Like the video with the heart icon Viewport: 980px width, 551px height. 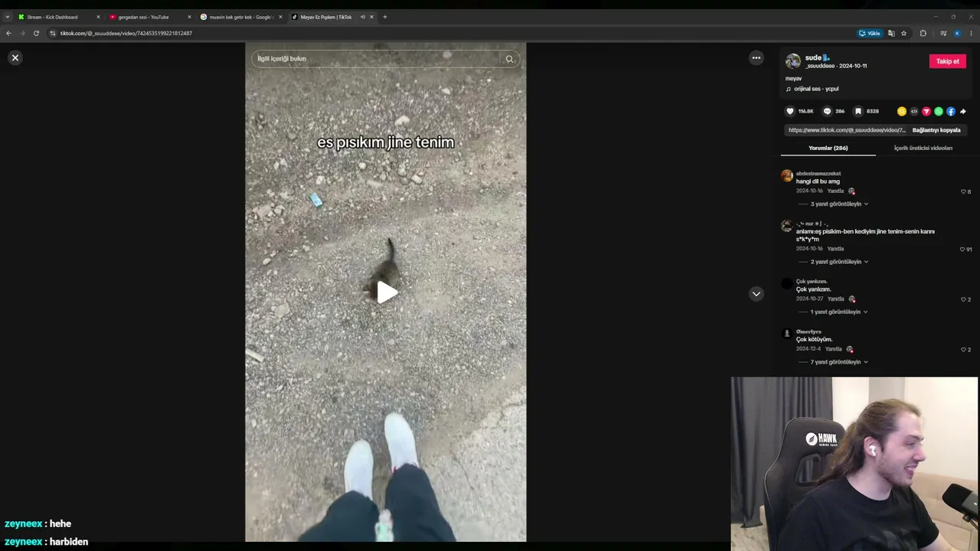pyautogui.click(x=790, y=111)
